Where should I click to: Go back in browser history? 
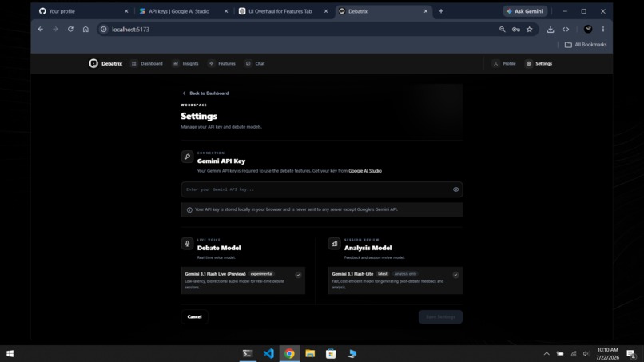40,30
